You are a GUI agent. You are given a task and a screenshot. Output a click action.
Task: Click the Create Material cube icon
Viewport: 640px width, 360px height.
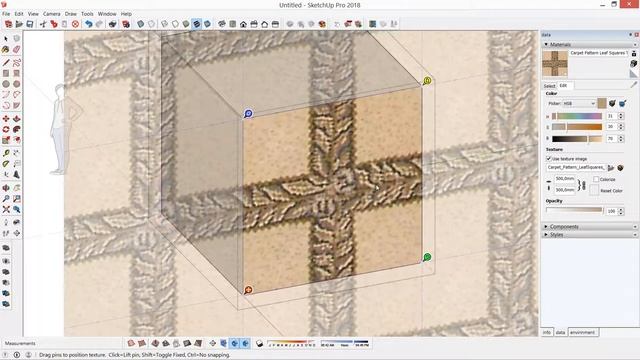[633, 64]
